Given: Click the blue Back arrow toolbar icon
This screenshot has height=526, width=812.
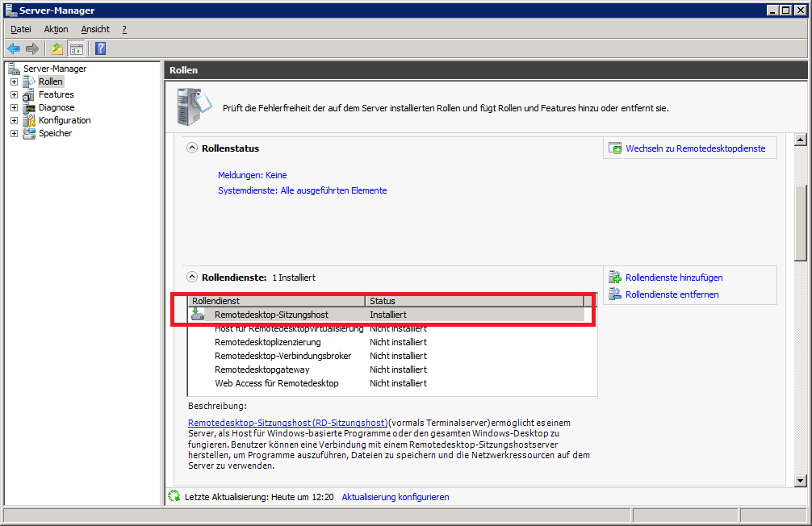Looking at the screenshot, I should (x=14, y=48).
